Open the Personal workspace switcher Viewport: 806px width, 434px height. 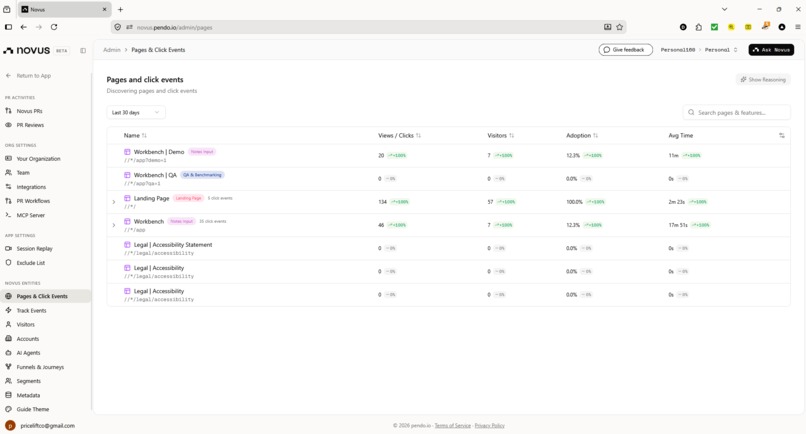click(x=721, y=50)
